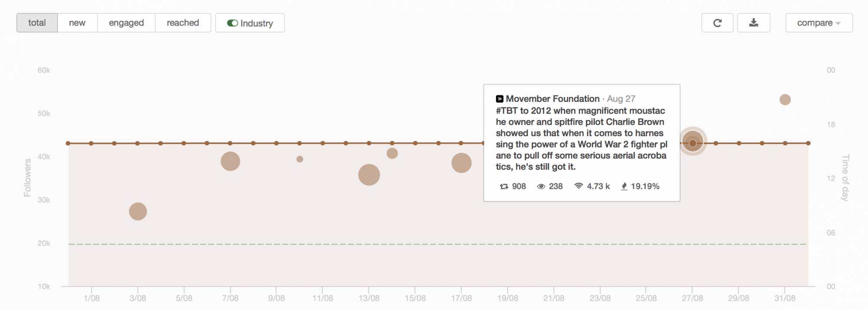Image resolution: width=868 pixels, height=310 pixels.
Task: Click the engagement flame icon in tooltip
Action: [x=624, y=186]
